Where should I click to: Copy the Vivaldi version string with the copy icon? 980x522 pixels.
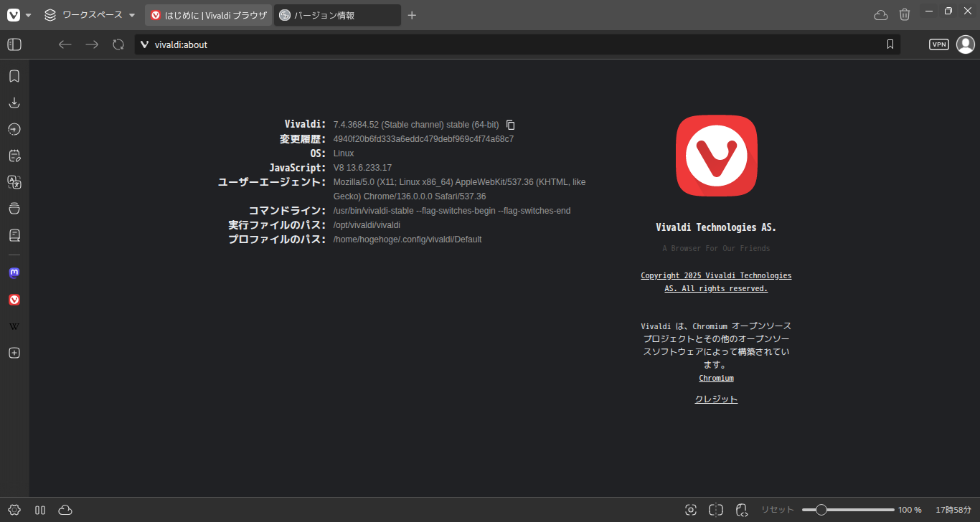click(511, 125)
